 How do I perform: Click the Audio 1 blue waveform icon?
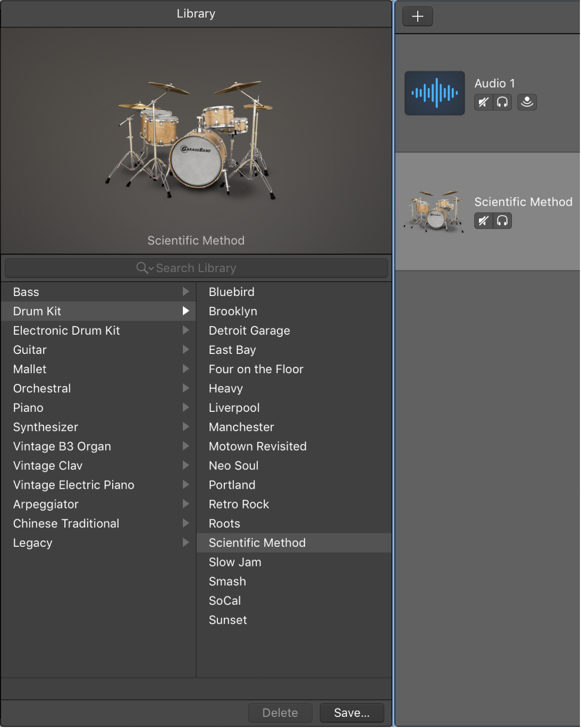[x=435, y=92]
